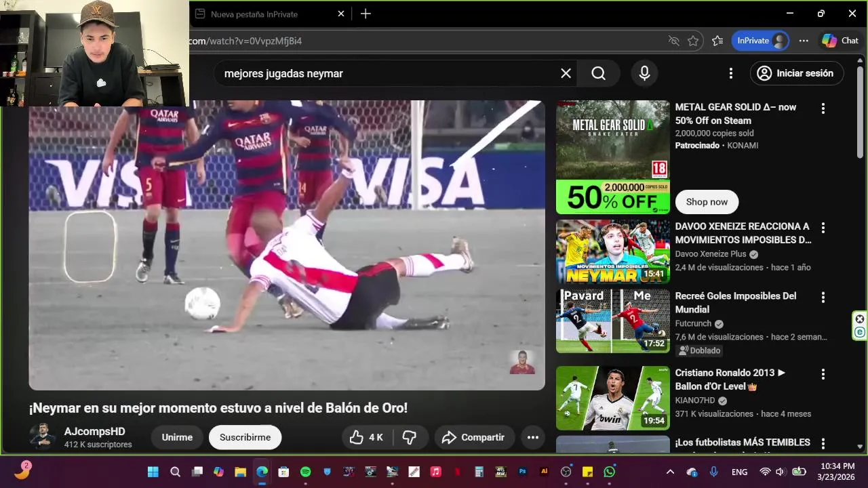Open Windows taskbar search
Viewport: 868px width, 488px height.
click(x=175, y=472)
